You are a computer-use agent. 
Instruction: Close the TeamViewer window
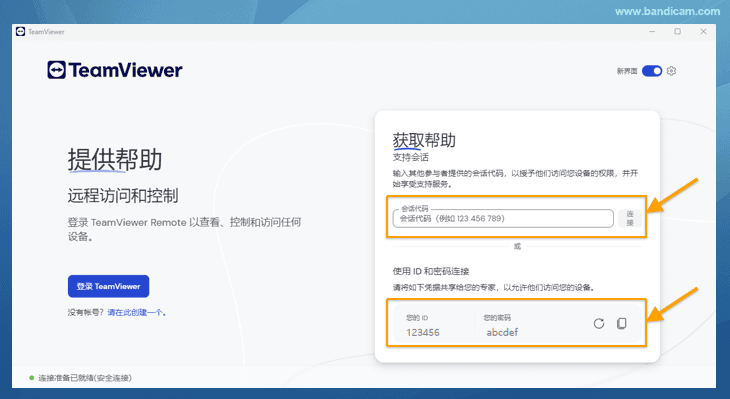point(703,32)
